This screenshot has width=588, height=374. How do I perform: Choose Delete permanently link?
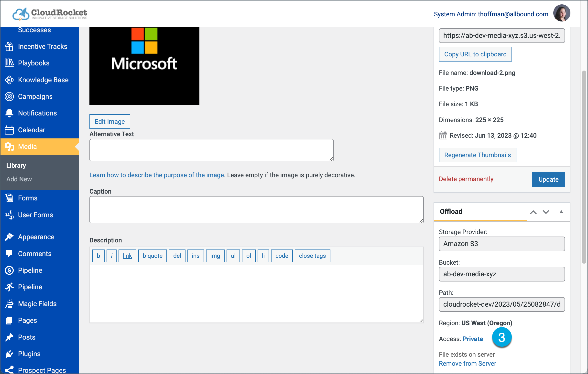(x=466, y=179)
